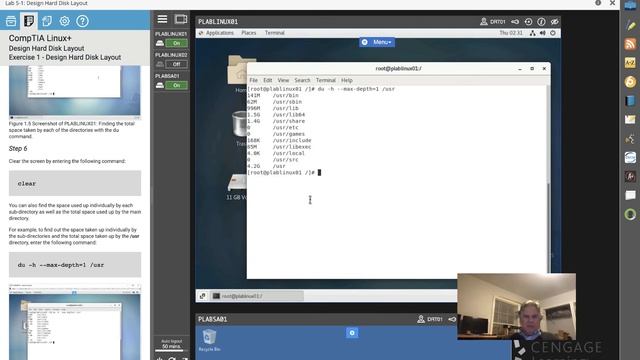The height and width of the screenshot is (360, 640).
Task: Click the key icon in PLABLINUX01 header
Action: (515, 22)
